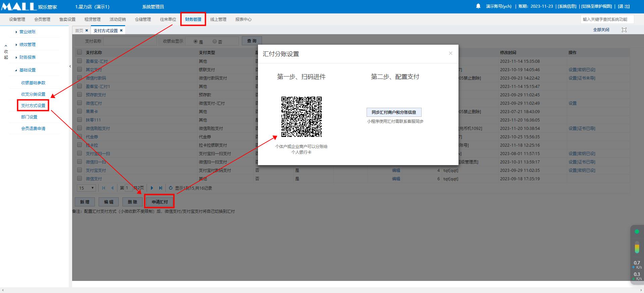
Task: Check the row checkbox for 微信支付
Action: coord(79,179)
